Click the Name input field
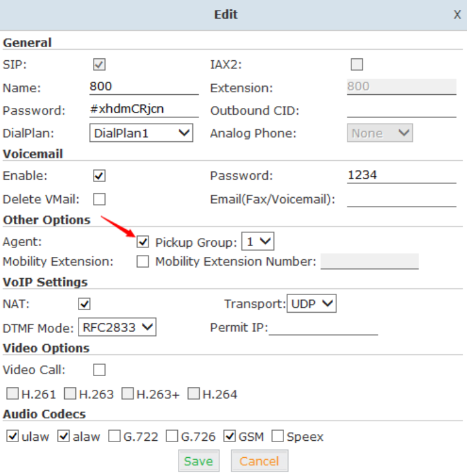 144,87
